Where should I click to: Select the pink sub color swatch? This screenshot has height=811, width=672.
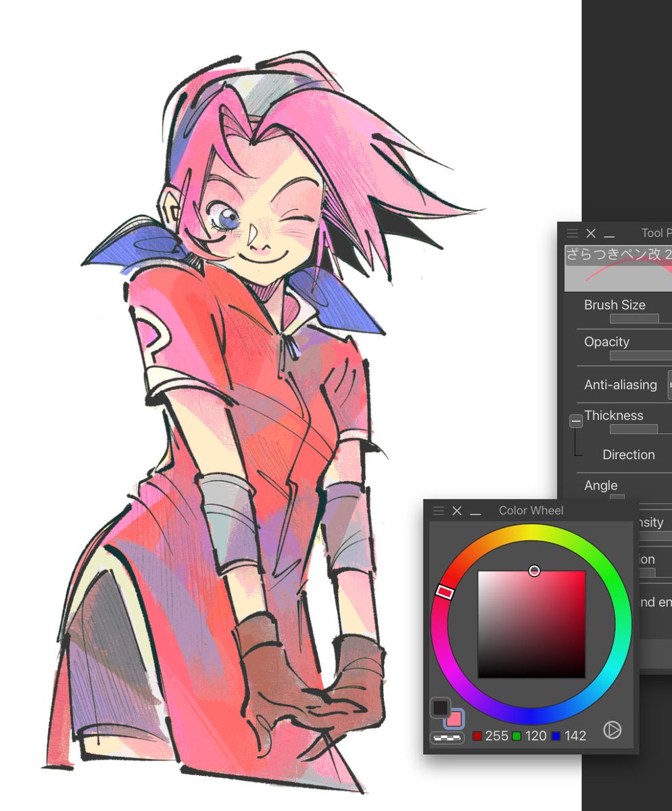click(454, 719)
